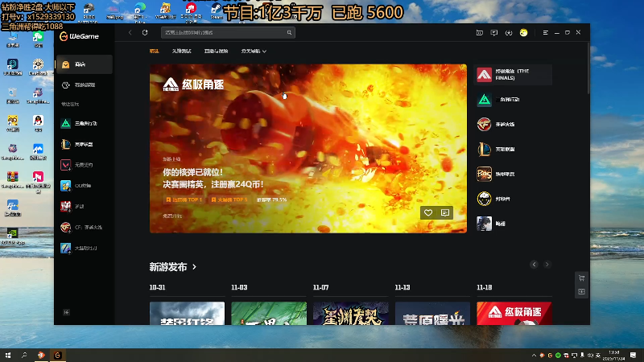Select the orange-letter game in right list
The width and height of the screenshot is (644, 362).
[513, 174]
